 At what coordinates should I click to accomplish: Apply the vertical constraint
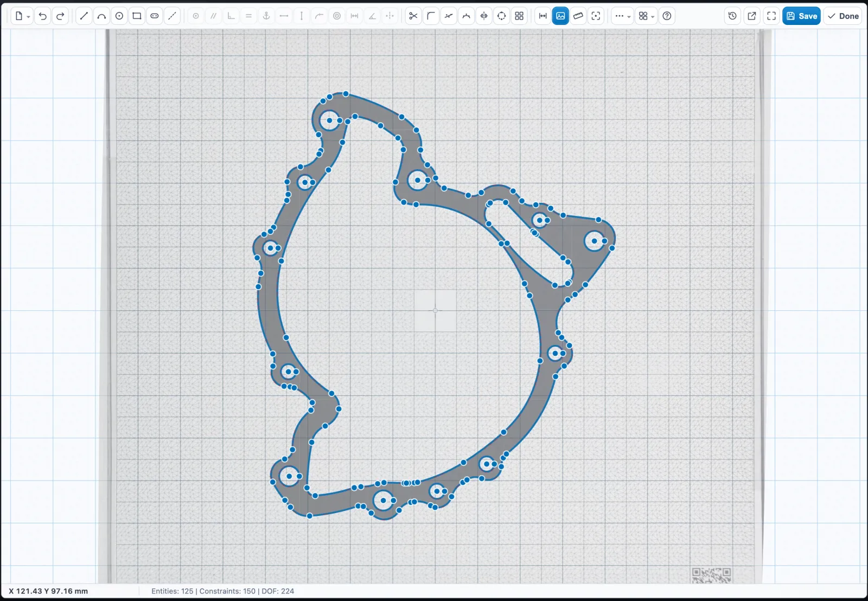[x=302, y=16]
